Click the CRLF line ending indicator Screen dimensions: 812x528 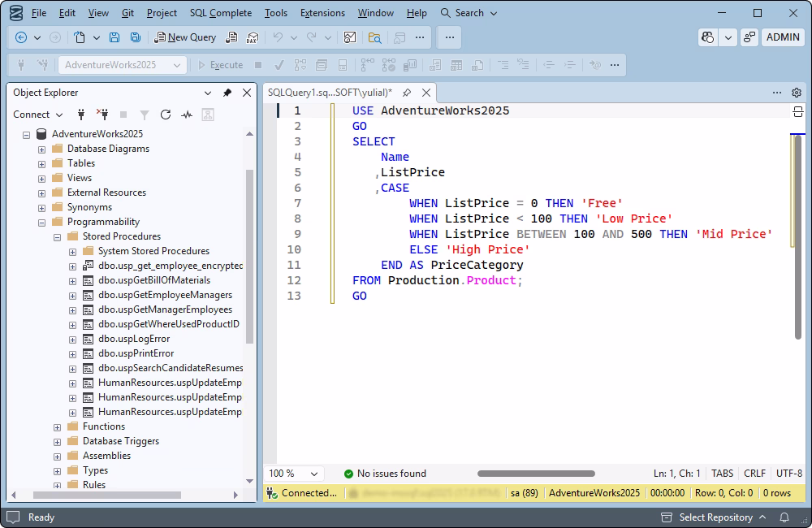click(x=754, y=474)
